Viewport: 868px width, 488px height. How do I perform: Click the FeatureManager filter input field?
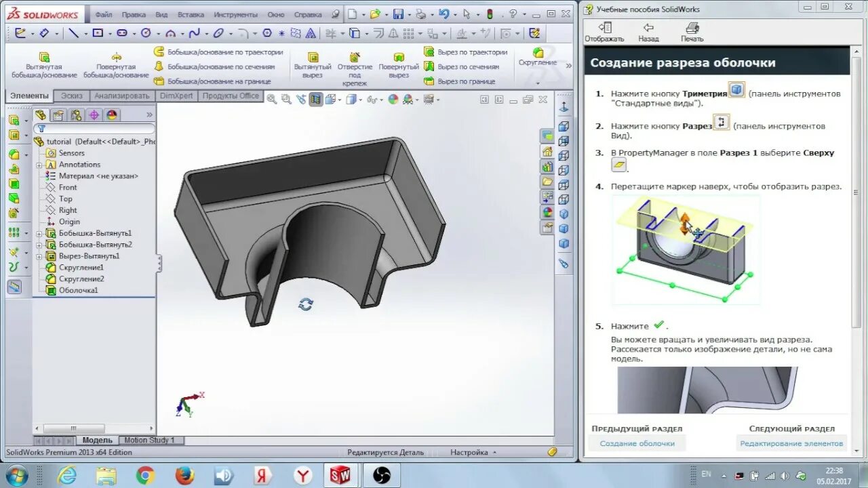pyautogui.click(x=94, y=129)
